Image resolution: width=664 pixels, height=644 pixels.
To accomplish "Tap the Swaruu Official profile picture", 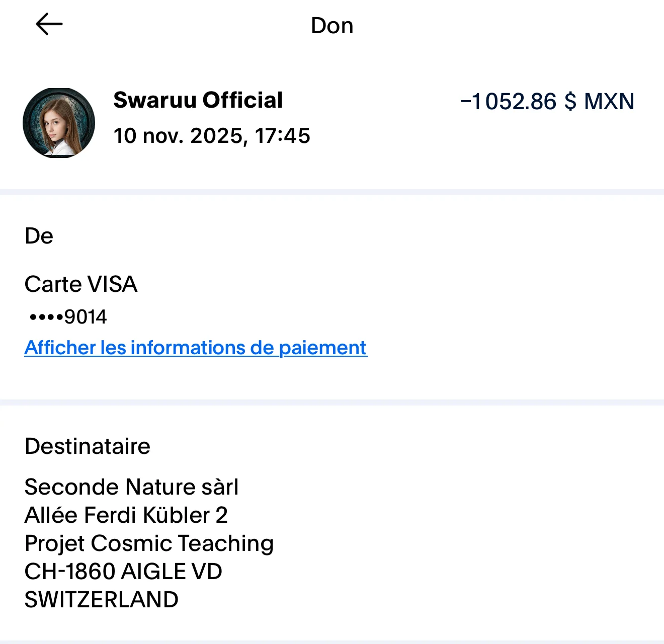I will [x=59, y=123].
